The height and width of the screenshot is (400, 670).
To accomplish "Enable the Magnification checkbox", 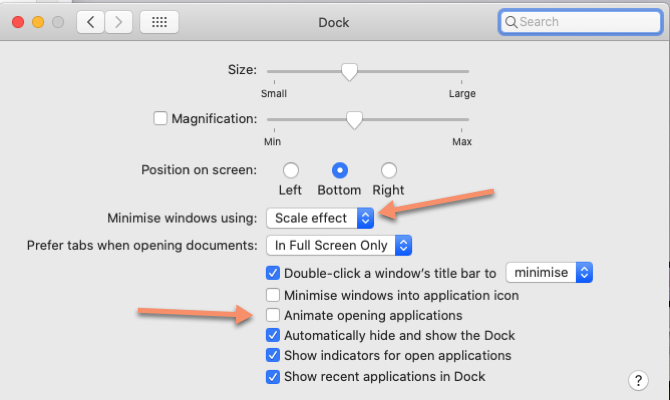I will (160, 119).
